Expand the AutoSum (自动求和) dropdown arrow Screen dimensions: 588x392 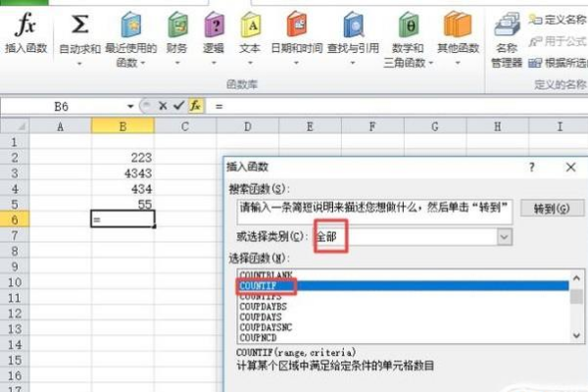tap(79, 64)
